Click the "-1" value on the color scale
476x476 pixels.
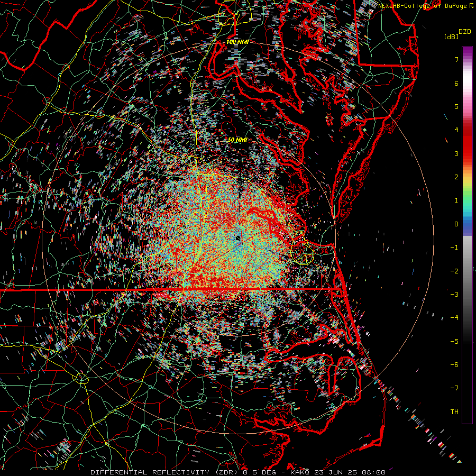click(454, 248)
